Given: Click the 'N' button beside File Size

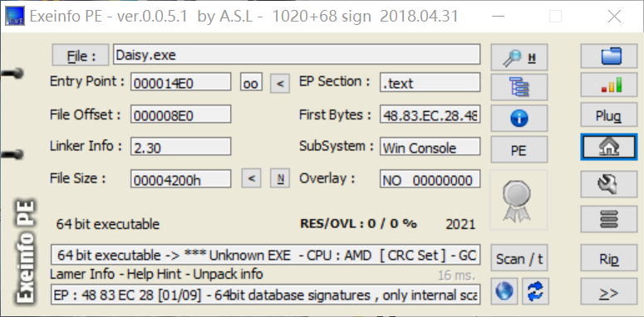Looking at the screenshot, I should 280,178.
